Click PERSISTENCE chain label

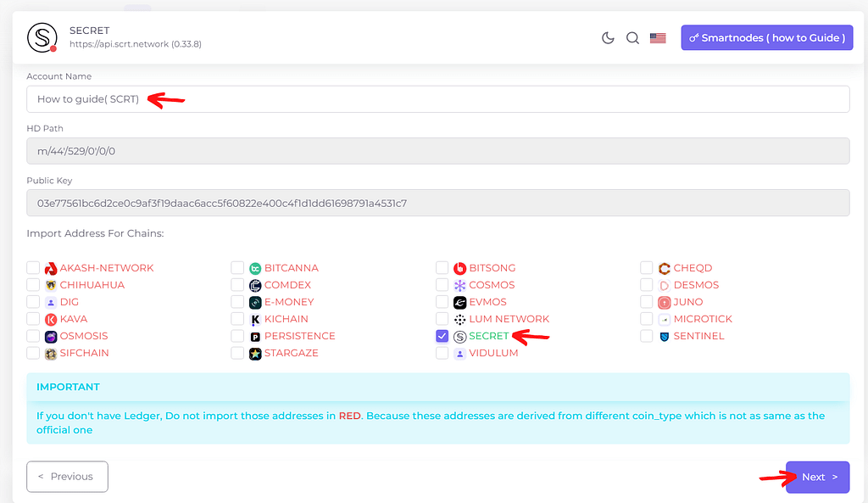pyautogui.click(x=299, y=336)
